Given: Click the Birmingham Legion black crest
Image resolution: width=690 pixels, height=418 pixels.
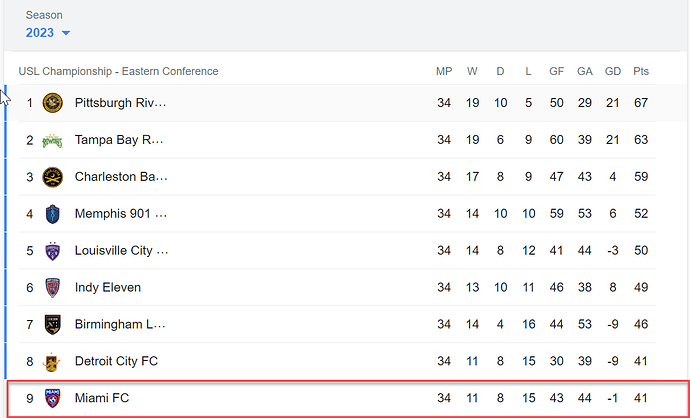Looking at the screenshot, I should pos(52,325).
